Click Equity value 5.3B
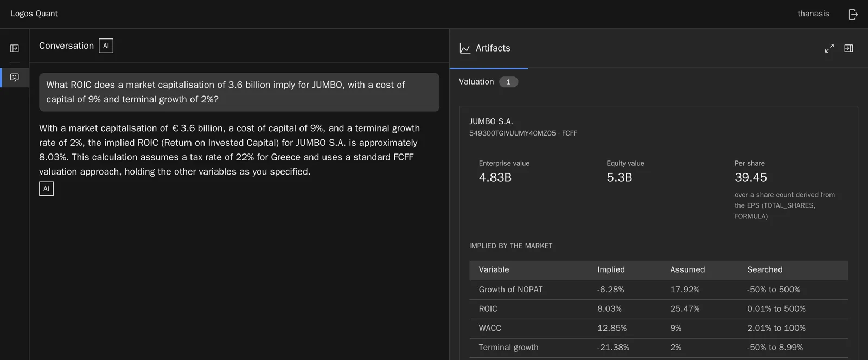The height and width of the screenshot is (360, 868). pos(619,177)
